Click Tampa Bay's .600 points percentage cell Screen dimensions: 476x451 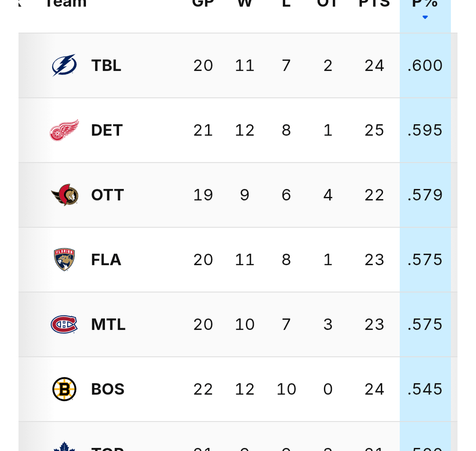tap(425, 66)
